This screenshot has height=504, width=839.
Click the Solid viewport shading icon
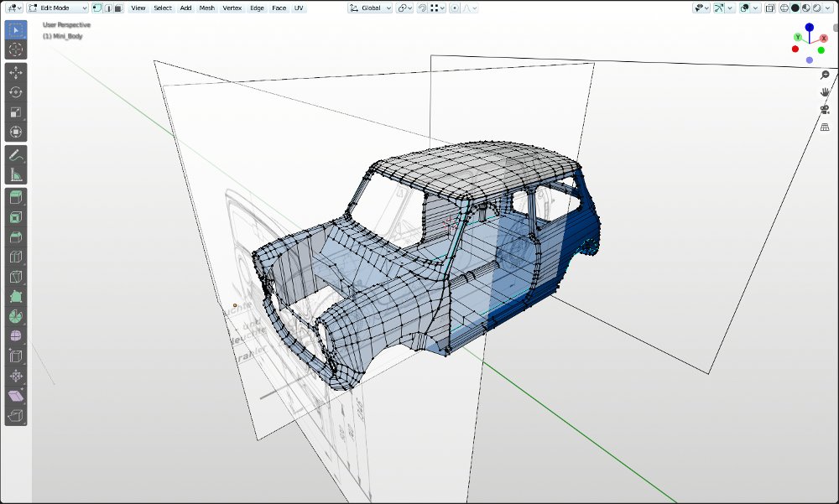[x=795, y=8]
